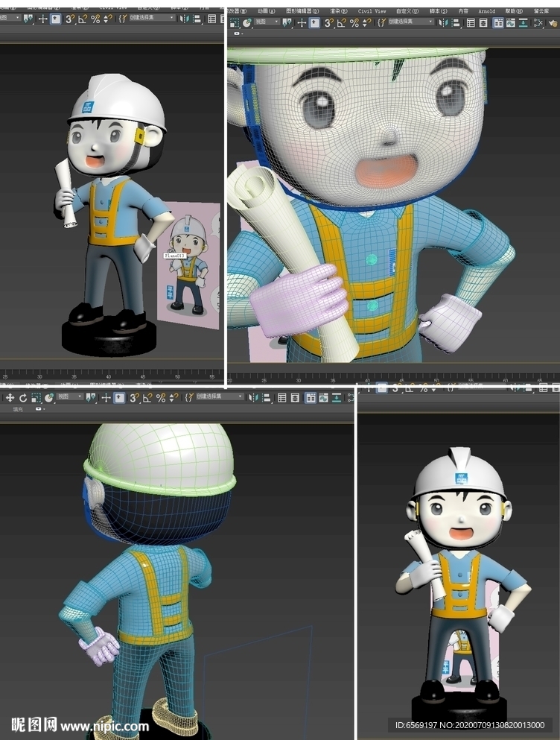
Task: Open the 图形编辑器(D) menu in top-right panel
Action: (x=302, y=11)
